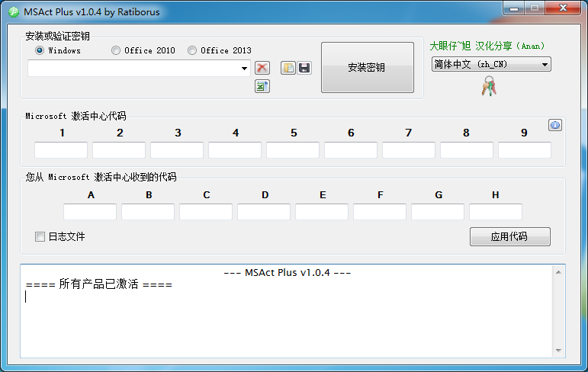Click the activation code input field 1
Screen dimensions: 588x372
[61, 149]
